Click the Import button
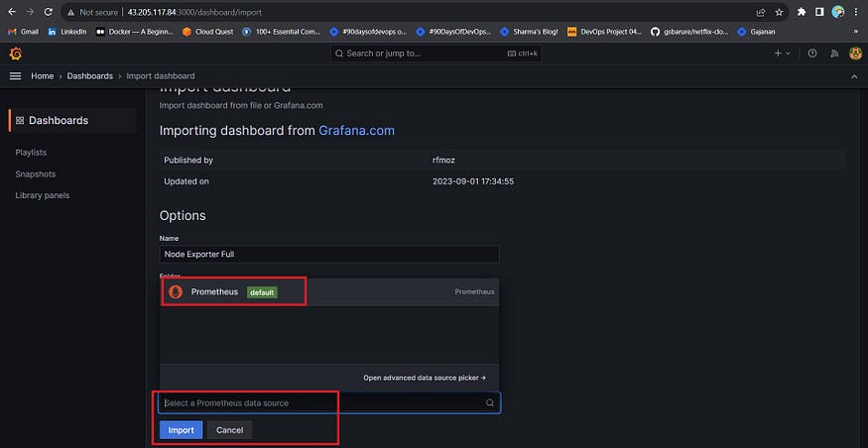The width and height of the screenshot is (868, 448). coord(181,430)
